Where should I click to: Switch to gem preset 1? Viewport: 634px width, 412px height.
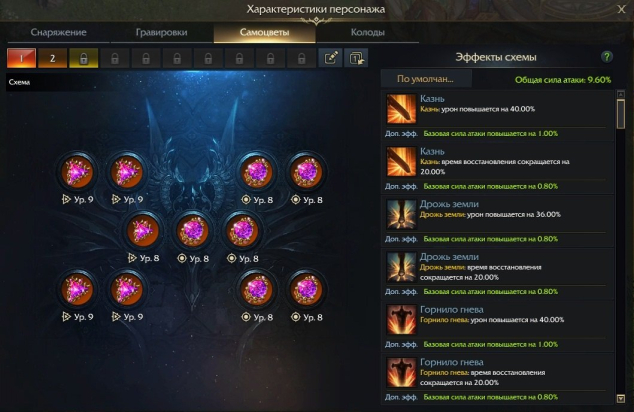pyautogui.click(x=21, y=58)
